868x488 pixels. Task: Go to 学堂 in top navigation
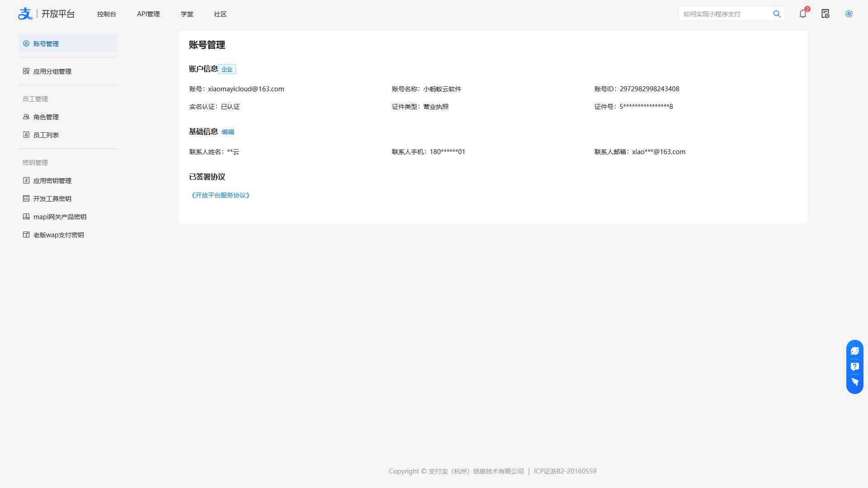(x=187, y=14)
